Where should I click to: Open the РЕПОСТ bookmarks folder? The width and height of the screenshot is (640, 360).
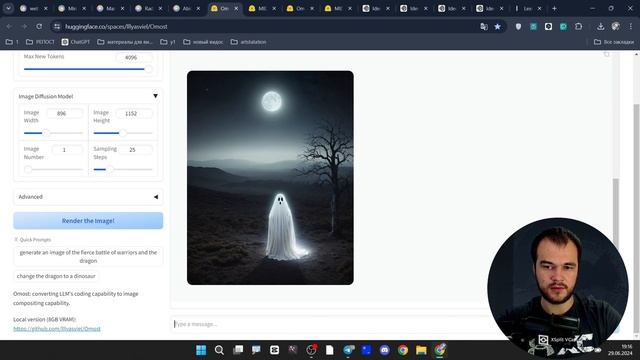pos(40,42)
